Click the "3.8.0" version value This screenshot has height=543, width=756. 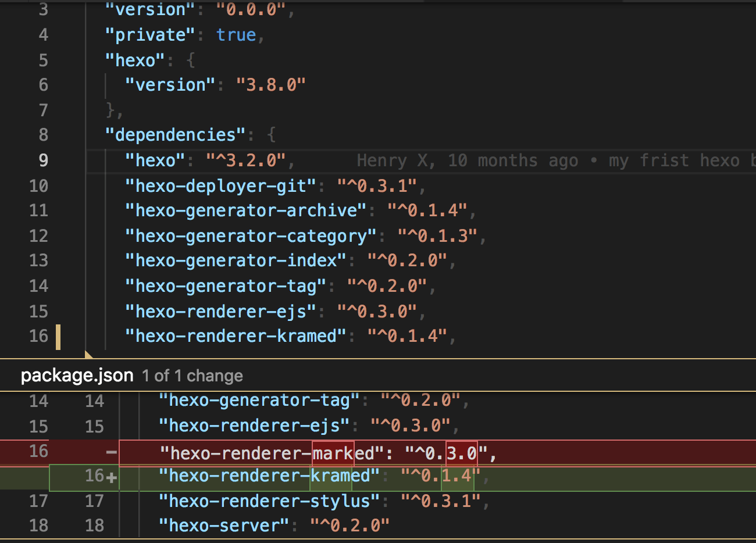coord(270,85)
